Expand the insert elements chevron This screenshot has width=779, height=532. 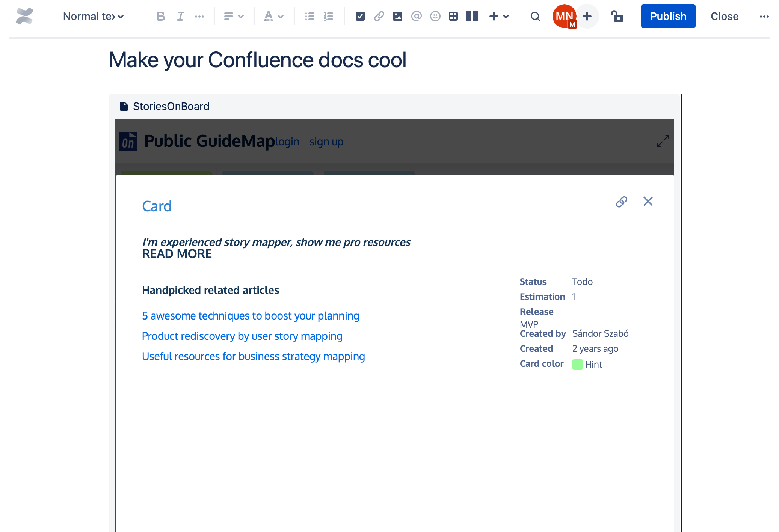pos(505,16)
